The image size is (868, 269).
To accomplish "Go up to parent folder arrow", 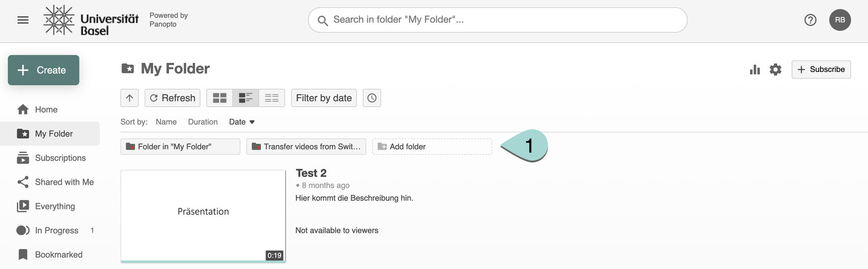I will point(129,98).
